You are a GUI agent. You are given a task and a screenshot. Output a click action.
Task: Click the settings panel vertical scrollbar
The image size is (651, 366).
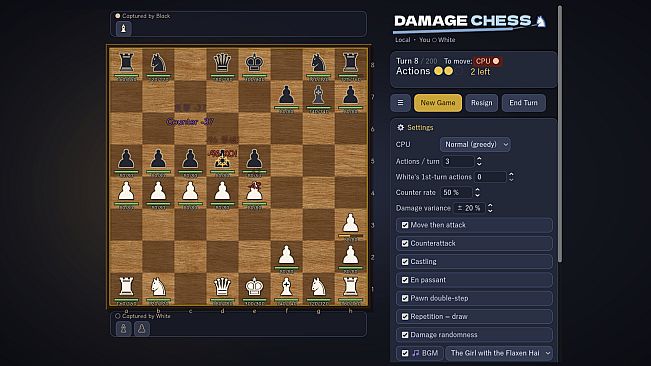pos(560,134)
